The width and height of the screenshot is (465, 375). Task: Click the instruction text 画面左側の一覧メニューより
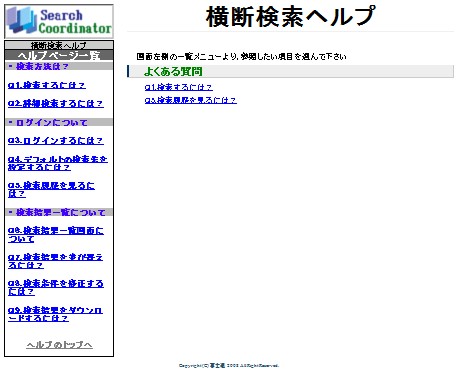point(241,57)
